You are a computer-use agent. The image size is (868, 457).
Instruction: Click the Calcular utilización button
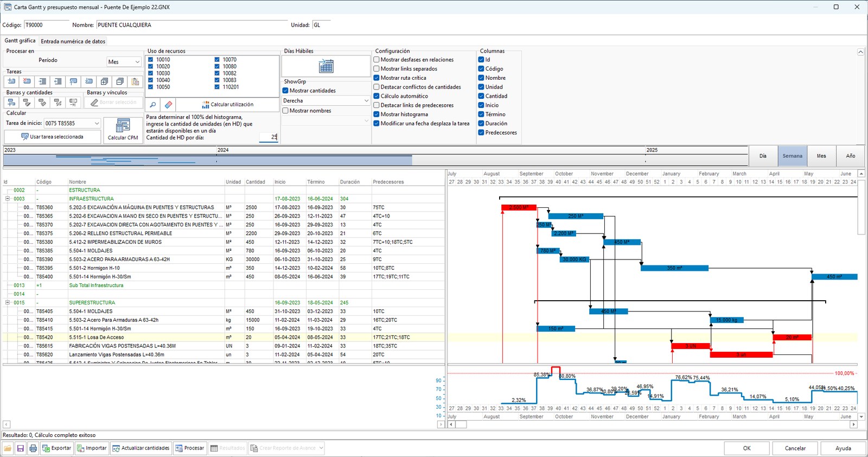227,105
